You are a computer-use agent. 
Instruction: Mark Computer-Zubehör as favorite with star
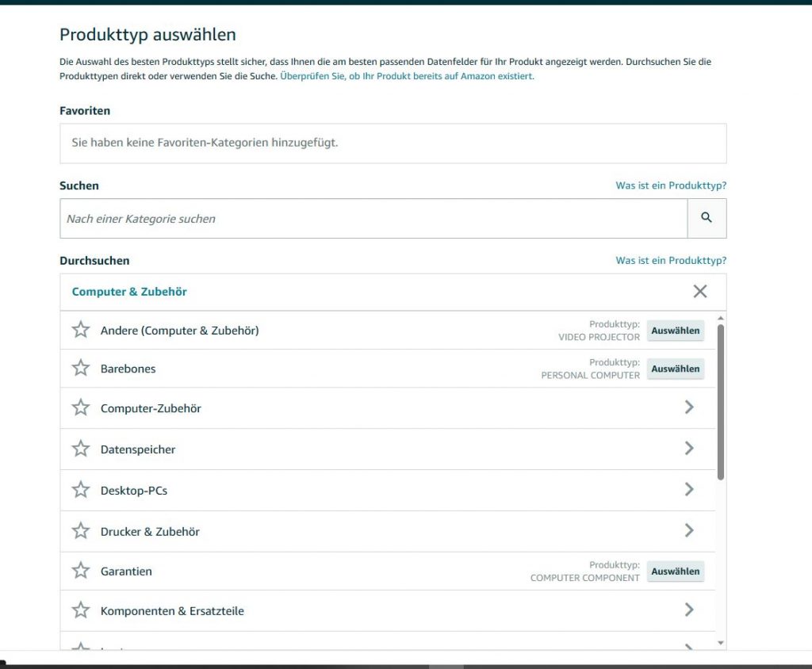click(x=81, y=407)
